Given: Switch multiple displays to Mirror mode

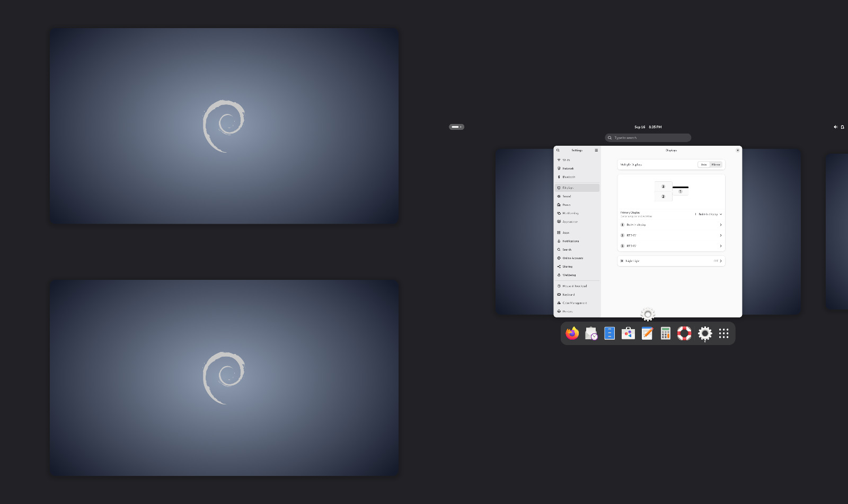Looking at the screenshot, I should coord(716,165).
